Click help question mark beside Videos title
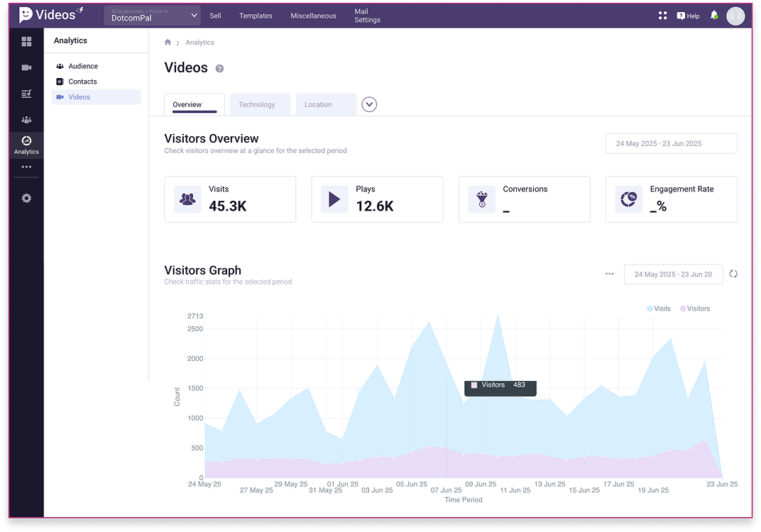761x532 pixels. tap(219, 69)
